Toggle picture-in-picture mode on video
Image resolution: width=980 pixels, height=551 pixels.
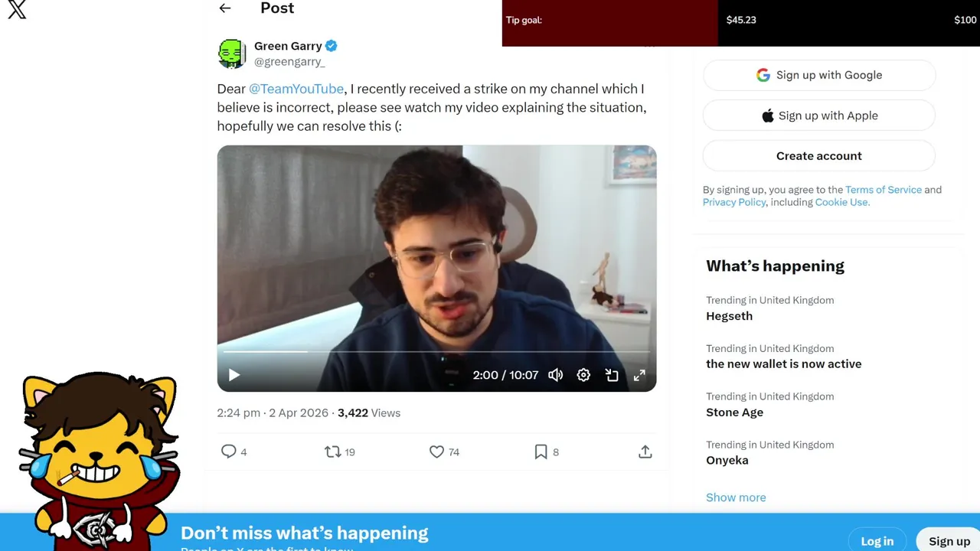tap(612, 375)
